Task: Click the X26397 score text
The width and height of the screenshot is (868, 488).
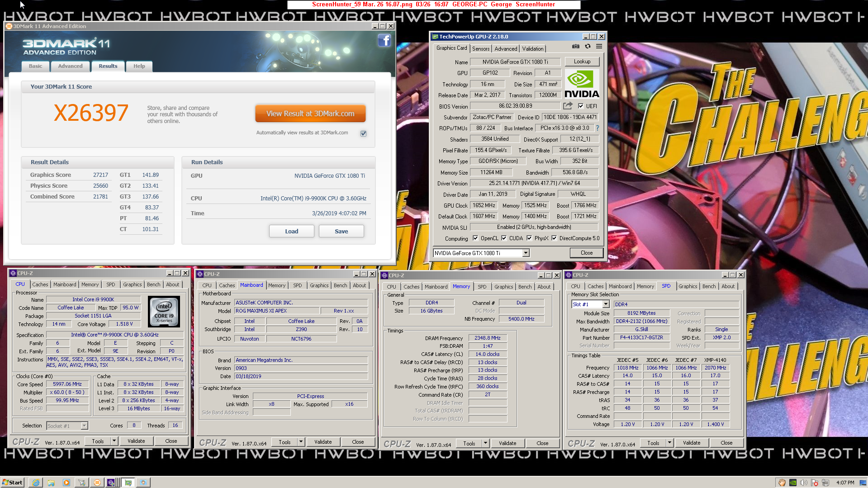Action: click(x=91, y=113)
